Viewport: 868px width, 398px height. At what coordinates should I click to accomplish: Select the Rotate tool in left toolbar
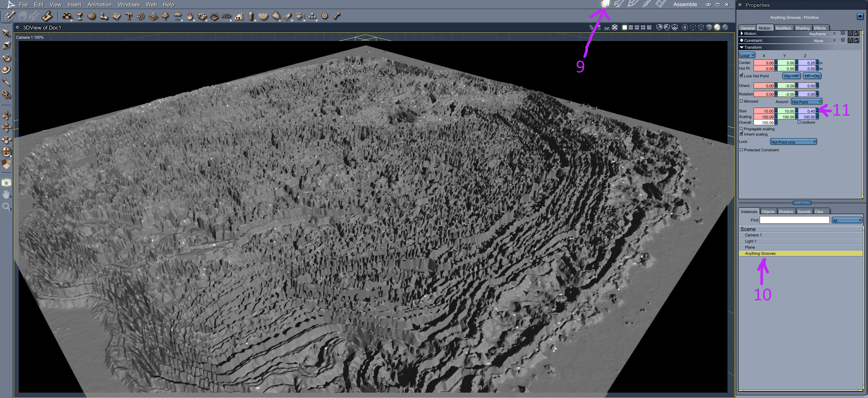7,58
